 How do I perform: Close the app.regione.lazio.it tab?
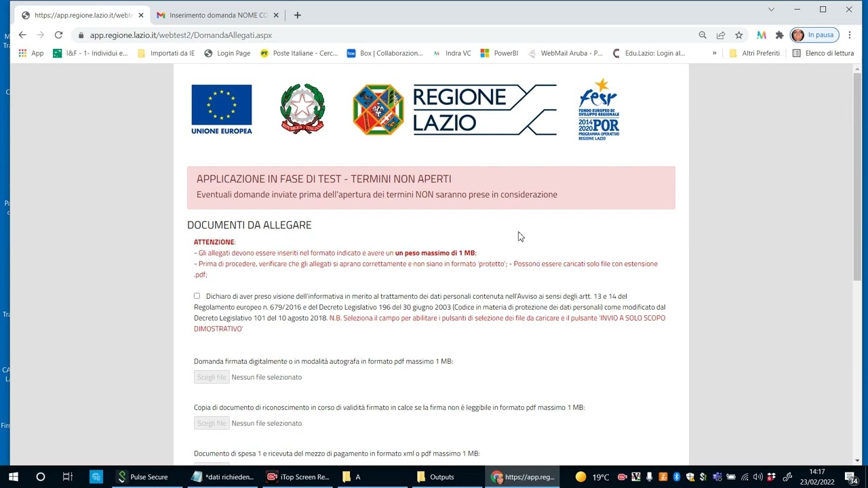[141, 15]
